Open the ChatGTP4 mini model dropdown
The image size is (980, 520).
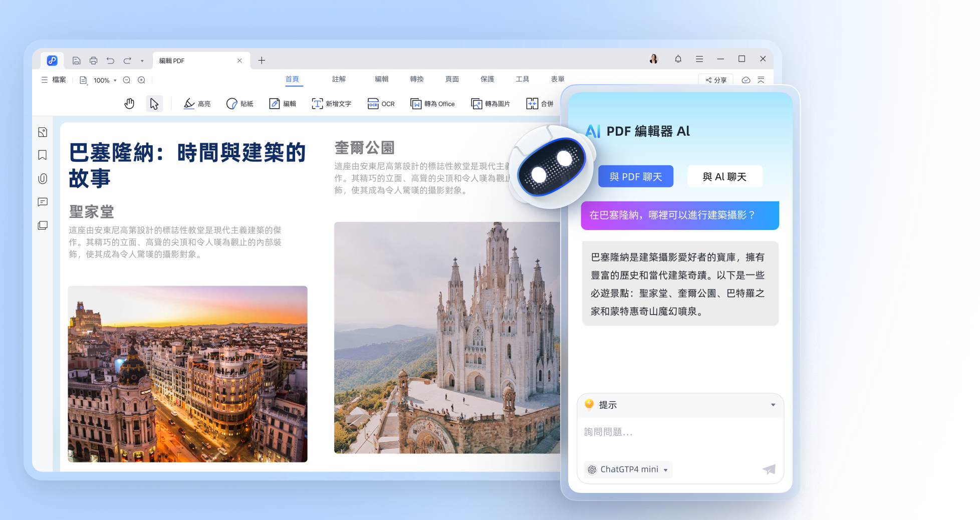(628, 469)
